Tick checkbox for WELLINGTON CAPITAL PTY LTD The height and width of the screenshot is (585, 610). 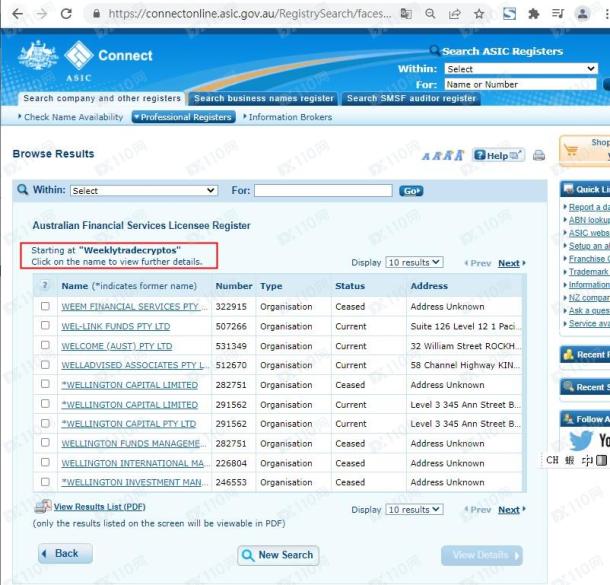coord(45,423)
